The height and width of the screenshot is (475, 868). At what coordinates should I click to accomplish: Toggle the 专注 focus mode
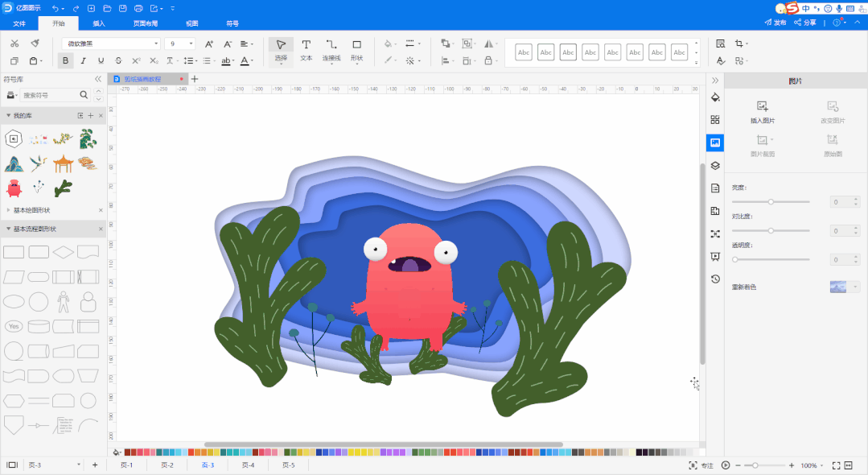[x=701, y=465]
